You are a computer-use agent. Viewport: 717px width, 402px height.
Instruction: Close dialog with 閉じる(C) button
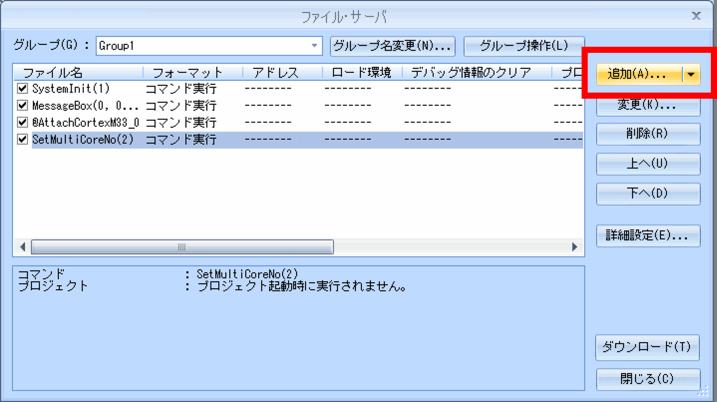click(x=647, y=379)
